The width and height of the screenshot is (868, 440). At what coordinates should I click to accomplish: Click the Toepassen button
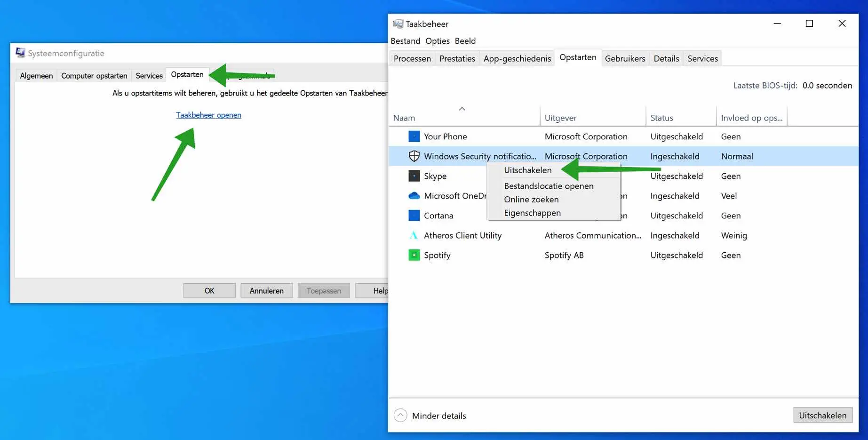pos(324,291)
